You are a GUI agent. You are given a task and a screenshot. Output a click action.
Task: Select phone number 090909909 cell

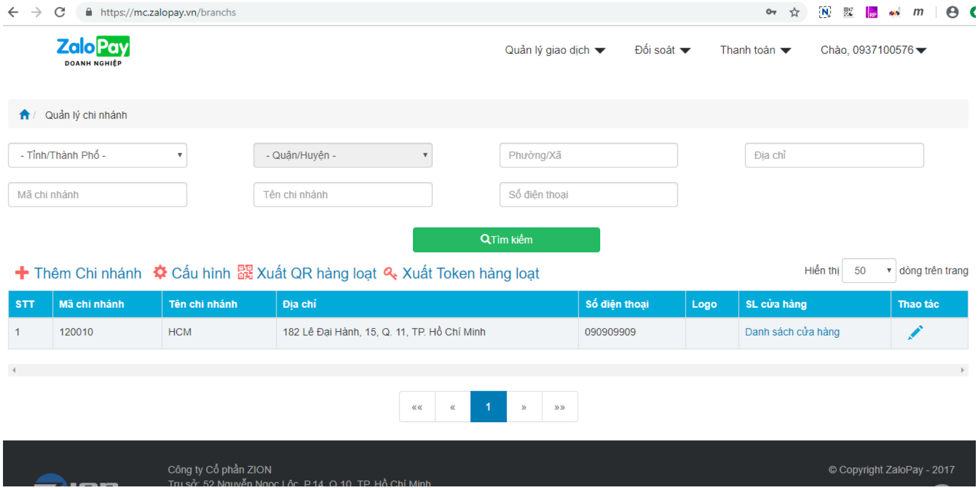coord(631,332)
